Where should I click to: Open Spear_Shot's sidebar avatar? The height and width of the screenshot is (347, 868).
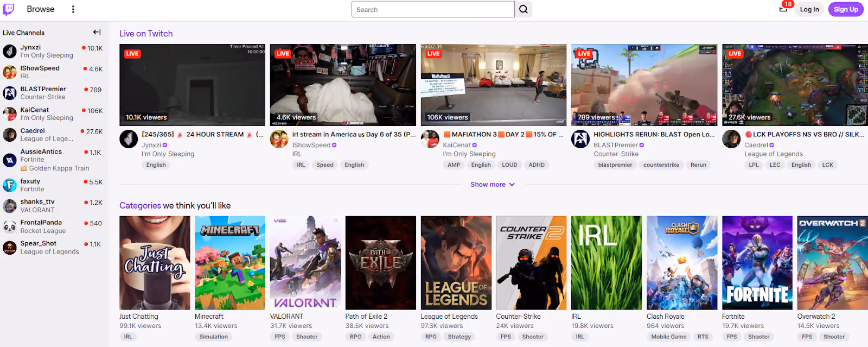point(10,248)
